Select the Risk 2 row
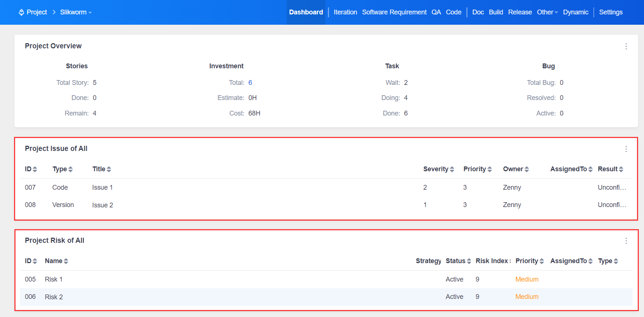Image resolution: width=644 pixels, height=317 pixels. pos(54,297)
